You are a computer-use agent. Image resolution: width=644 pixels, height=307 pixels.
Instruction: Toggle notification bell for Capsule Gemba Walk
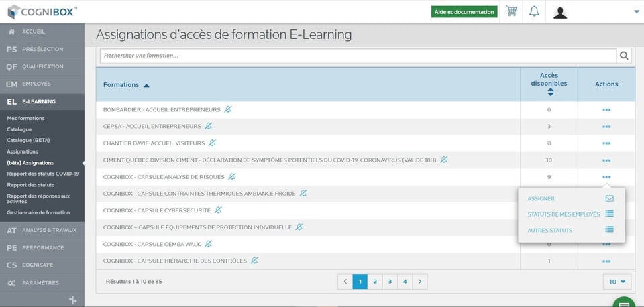[209, 244]
